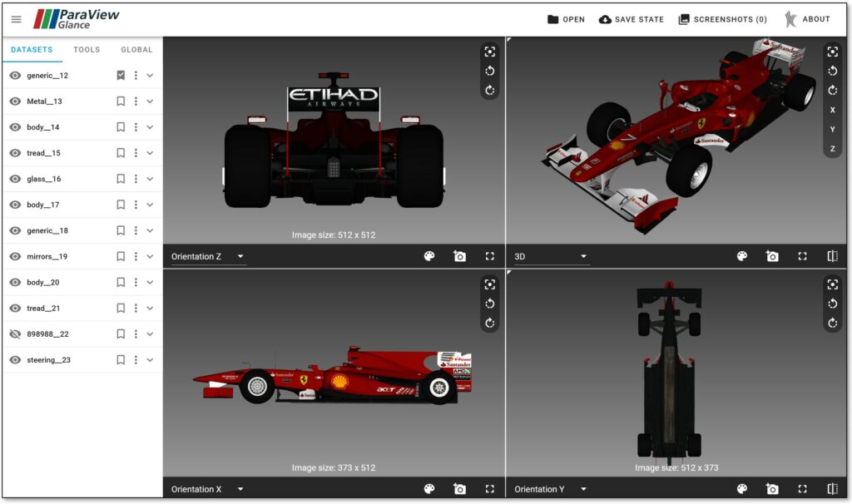Reset camera in the Orientation Z view
This screenshot has width=852, height=504.
(489, 52)
